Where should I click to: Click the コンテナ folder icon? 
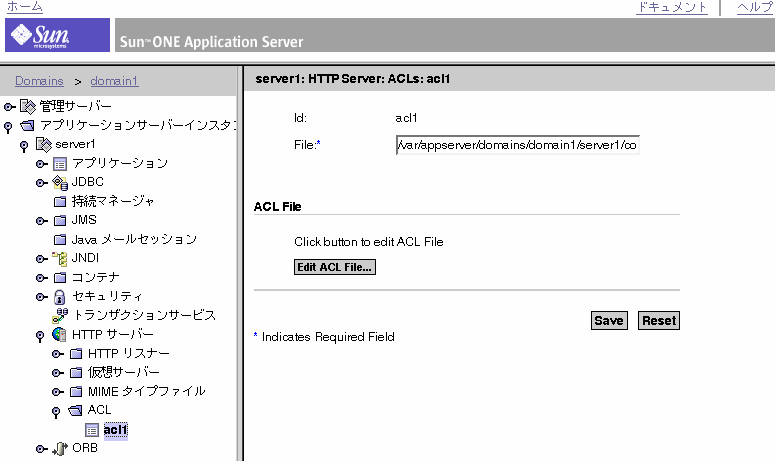pos(60,278)
